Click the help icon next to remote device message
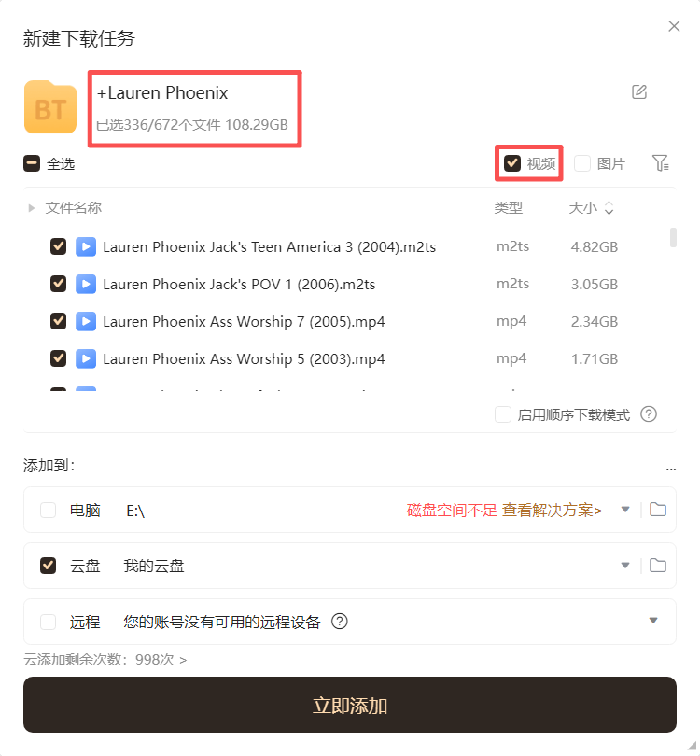The image size is (700, 756). (340, 622)
